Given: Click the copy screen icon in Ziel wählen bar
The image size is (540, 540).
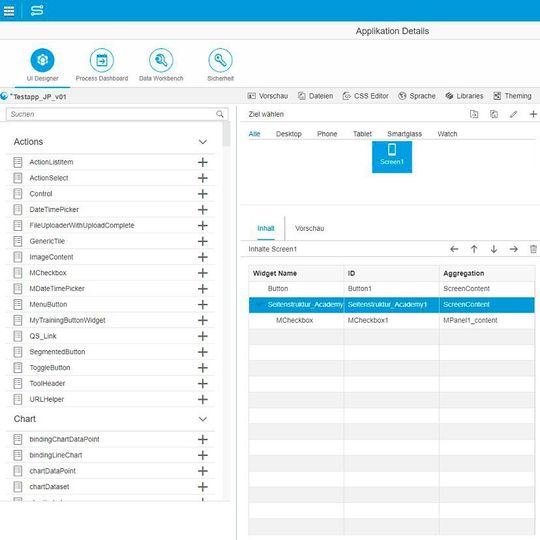Looking at the screenshot, I should pos(494,114).
